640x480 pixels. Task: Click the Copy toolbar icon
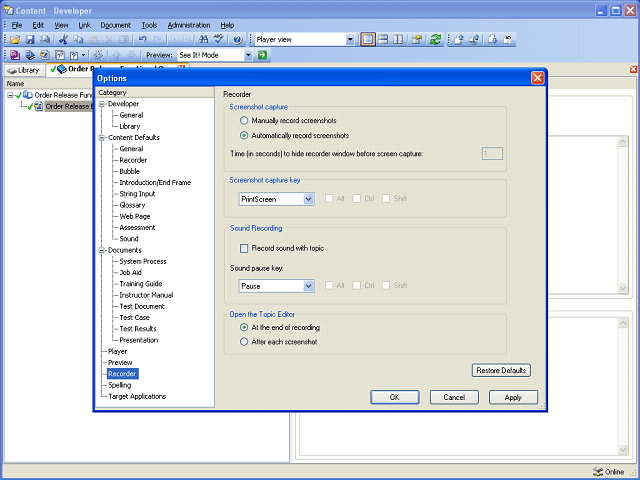pyautogui.click(x=78, y=40)
